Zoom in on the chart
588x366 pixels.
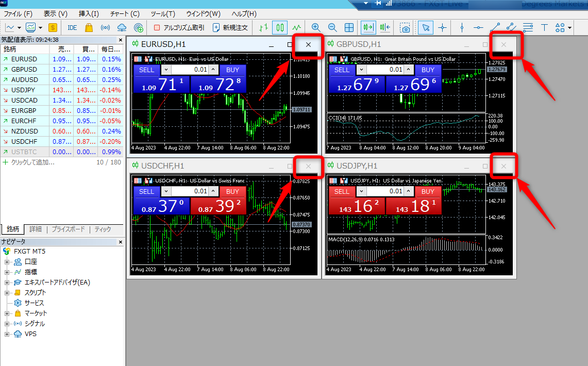(316, 28)
